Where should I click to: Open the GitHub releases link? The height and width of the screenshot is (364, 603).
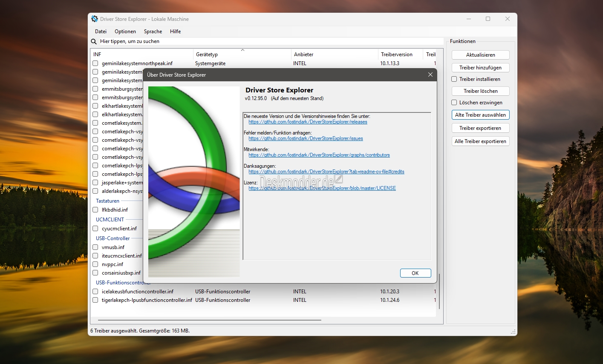point(308,122)
